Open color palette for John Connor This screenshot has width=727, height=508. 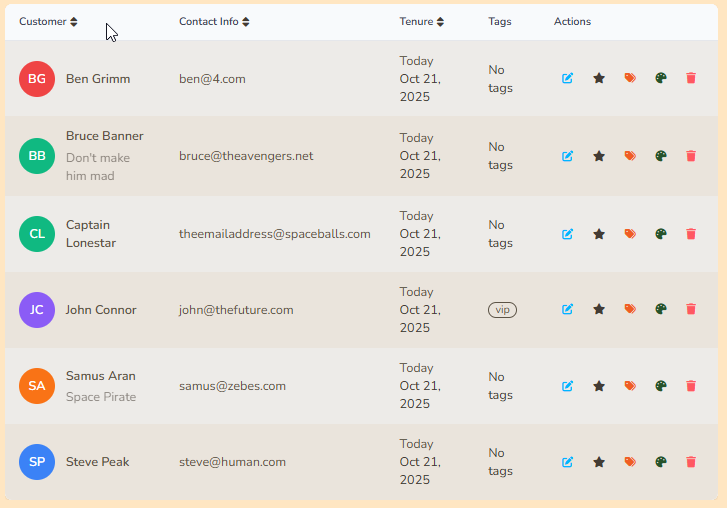coord(661,309)
